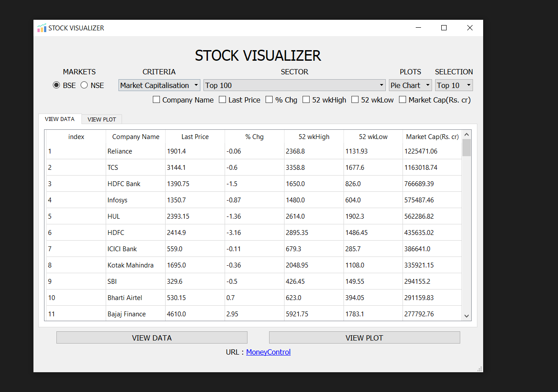The width and height of the screenshot is (558, 392).
Task: Open the Pie Chart plots dropdown
Action: point(410,85)
